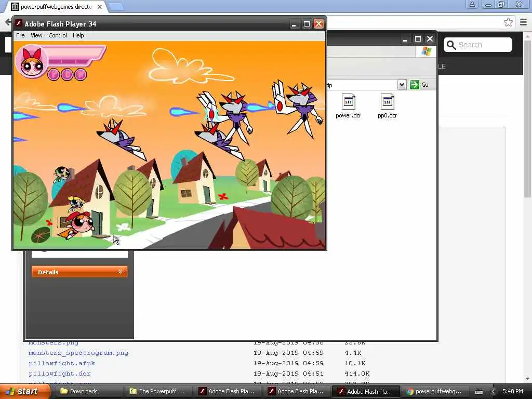Click the Bubbles character in the game

[x=76, y=203]
